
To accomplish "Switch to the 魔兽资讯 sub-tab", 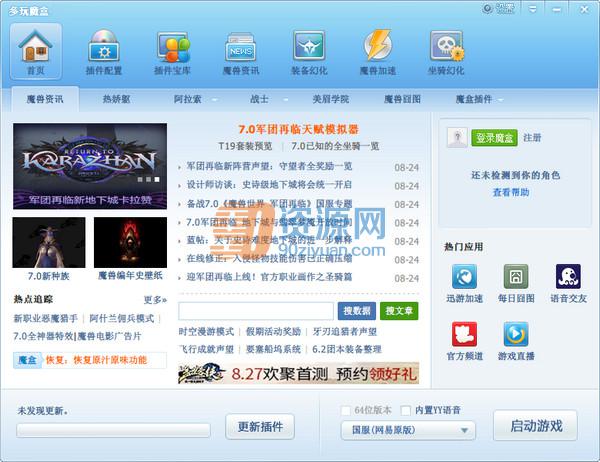I will tap(45, 99).
